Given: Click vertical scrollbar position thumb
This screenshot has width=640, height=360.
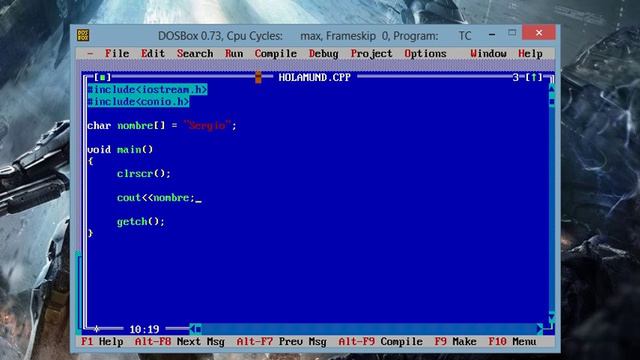Looking at the screenshot, I should 552,101.
